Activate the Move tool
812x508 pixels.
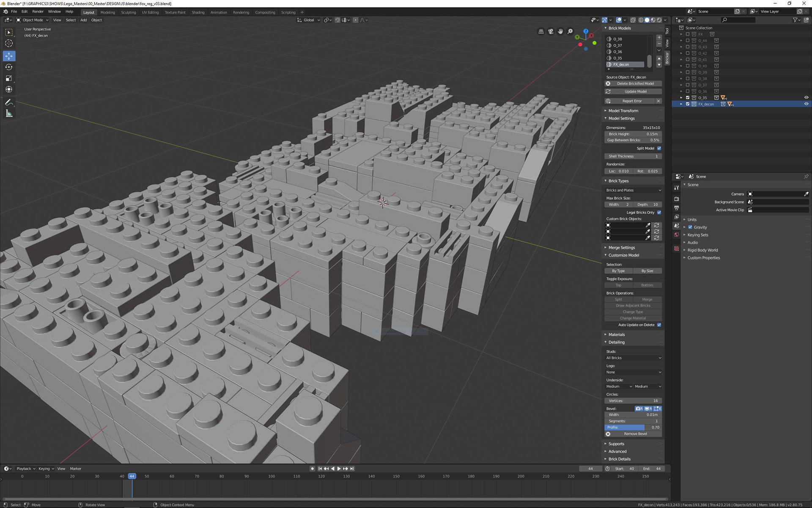click(x=9, y=56)
